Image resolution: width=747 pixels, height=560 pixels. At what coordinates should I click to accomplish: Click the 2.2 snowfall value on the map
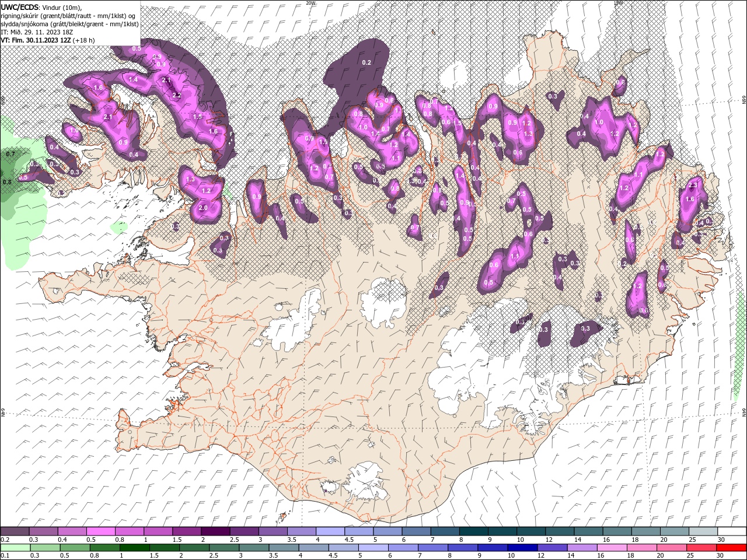177,94
